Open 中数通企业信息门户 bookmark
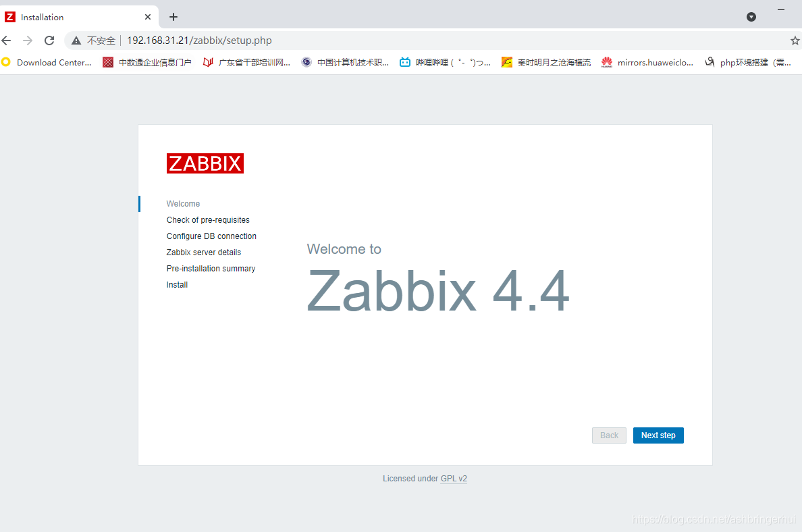 (x=147, y=62)
